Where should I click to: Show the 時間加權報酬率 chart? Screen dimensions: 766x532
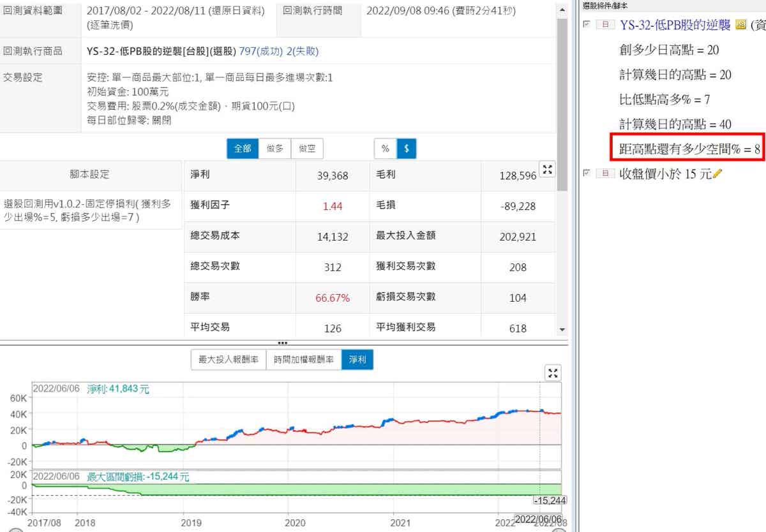coord(304,360)
